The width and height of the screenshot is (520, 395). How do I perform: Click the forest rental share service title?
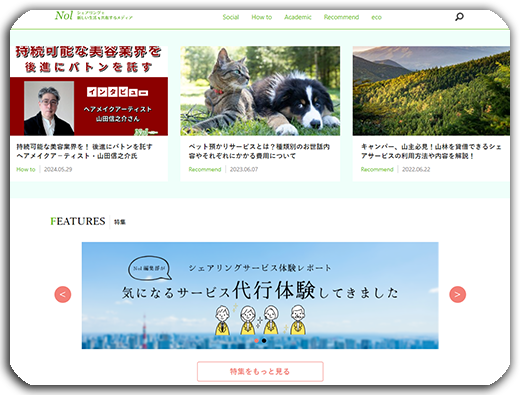(431, 151)
